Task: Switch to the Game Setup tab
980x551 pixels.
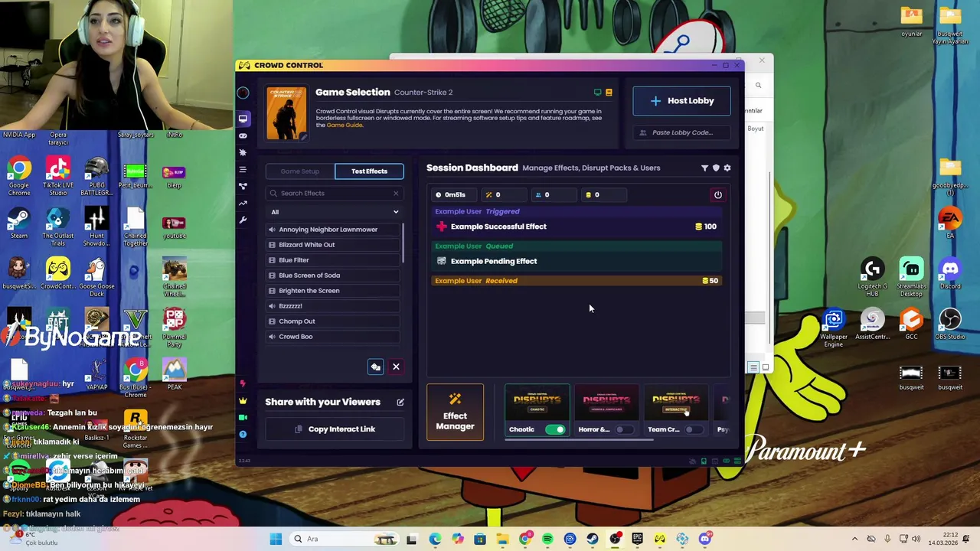Action: coord(300,171)
